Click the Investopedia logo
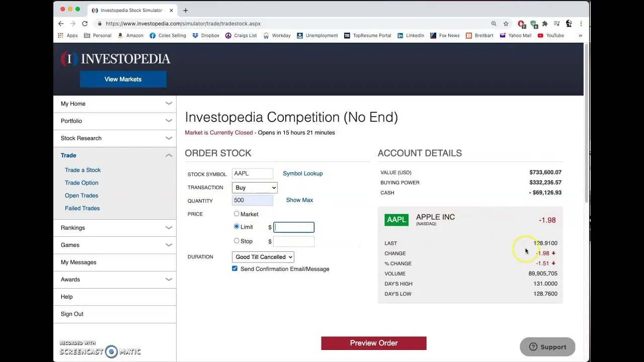Image resolution: width=644 pixels, height=362 pixels. click(x=115, y=59)
